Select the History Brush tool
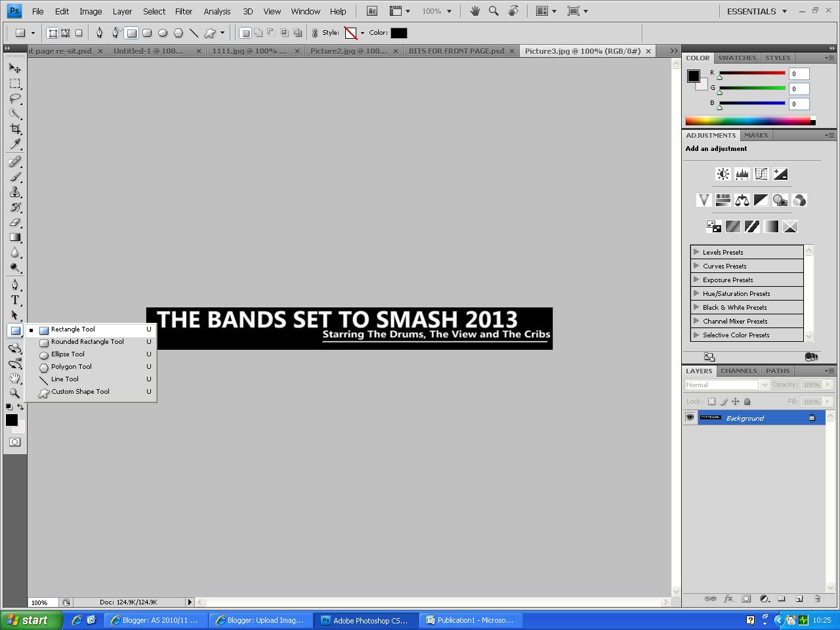Image resolution: width=840 pixels, height=630 pixels. point(14,207)
